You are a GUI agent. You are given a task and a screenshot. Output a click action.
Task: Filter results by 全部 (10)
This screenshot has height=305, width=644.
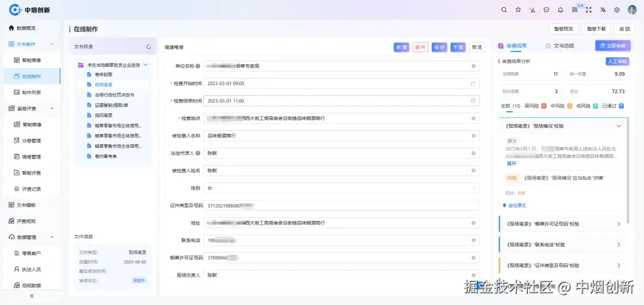(x=510, y=106)
